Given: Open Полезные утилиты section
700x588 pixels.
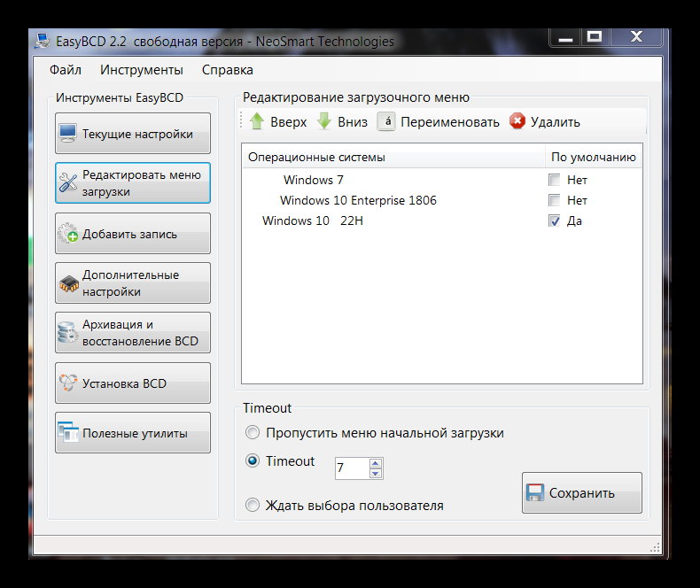Looking at the screenshot, I should pos(133,433).
